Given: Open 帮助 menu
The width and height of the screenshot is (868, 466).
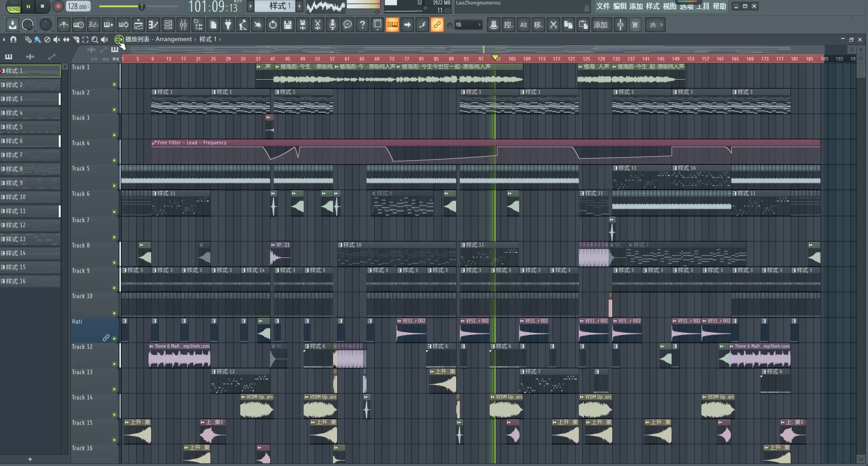Looking at the screenshot, I should point(719,6).
